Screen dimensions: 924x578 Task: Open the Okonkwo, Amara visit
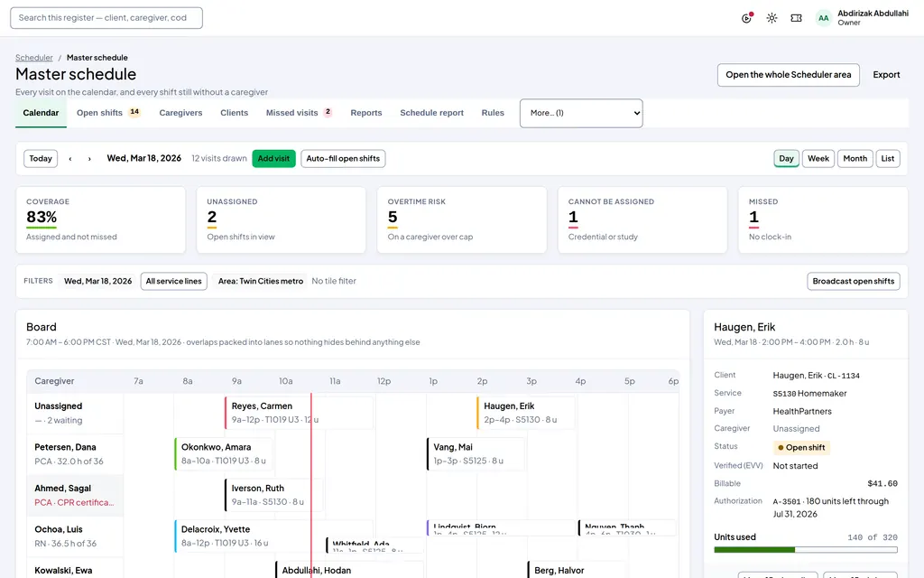coord(224,454)
